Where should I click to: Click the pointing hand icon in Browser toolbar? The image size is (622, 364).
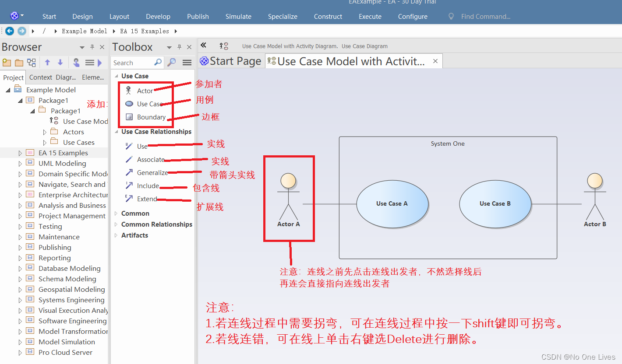click(x=76, y=63)
